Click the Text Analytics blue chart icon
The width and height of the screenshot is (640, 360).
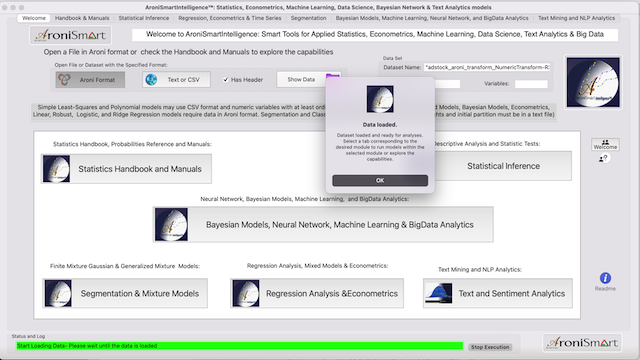click(438, 293)
